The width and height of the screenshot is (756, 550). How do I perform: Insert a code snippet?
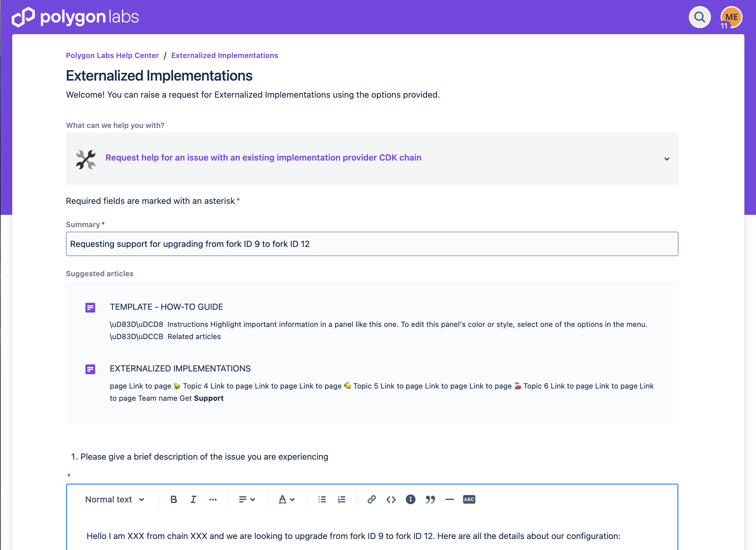coord(391,499)
